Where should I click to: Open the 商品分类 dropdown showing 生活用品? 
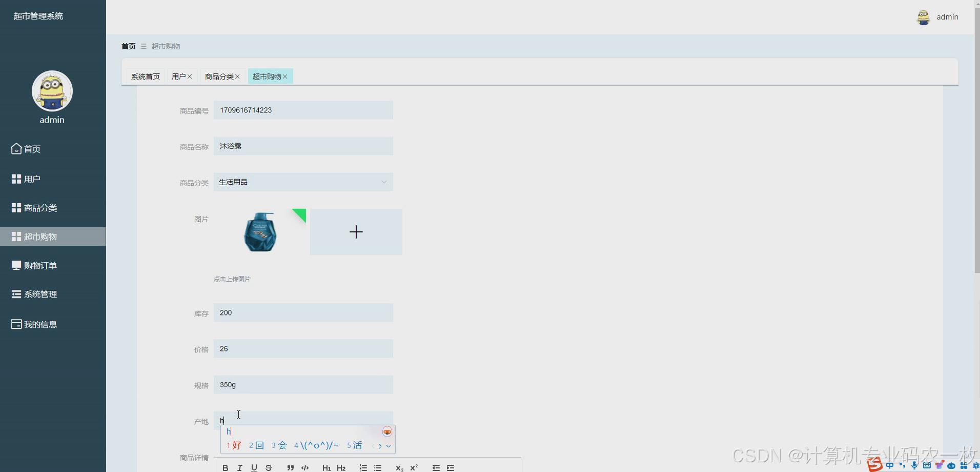(303, 182)
